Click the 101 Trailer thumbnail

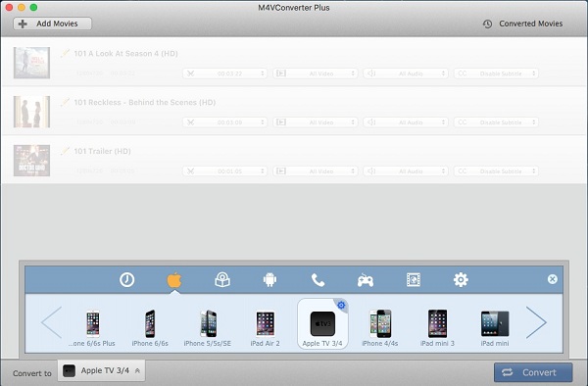tap(32, 161)
